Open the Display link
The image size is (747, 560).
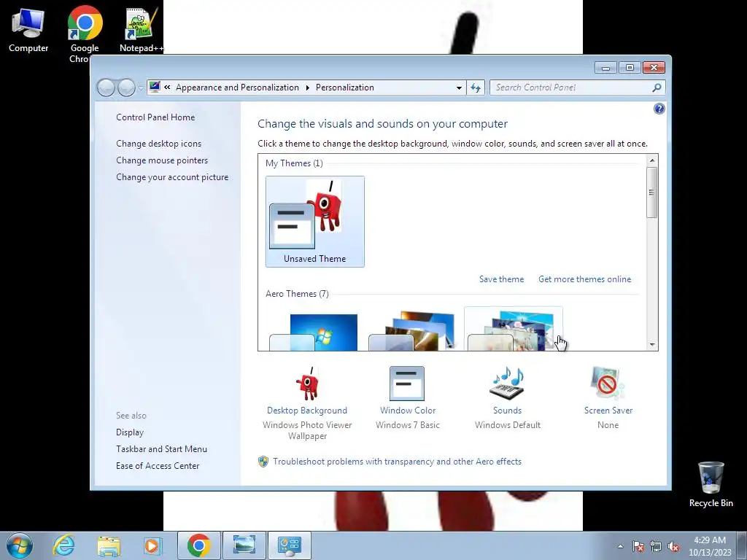pyautogui.click(x=130, y=432)
